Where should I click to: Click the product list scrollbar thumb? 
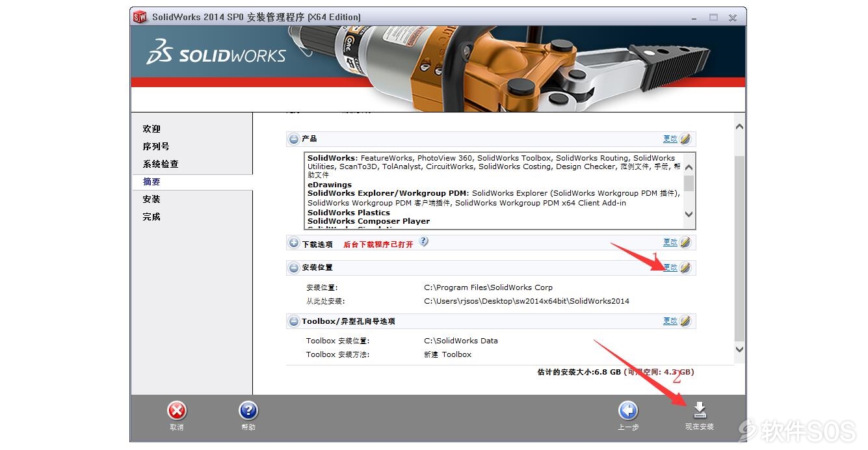[x=689, y=183]
